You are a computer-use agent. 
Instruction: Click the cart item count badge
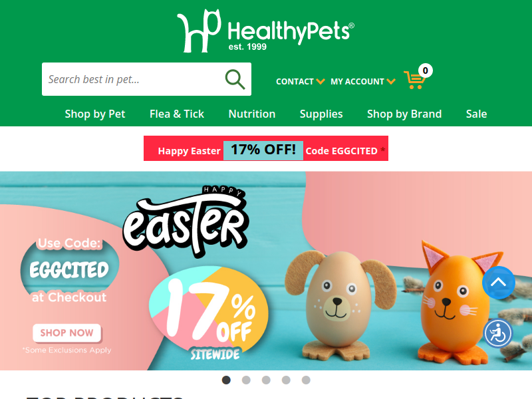pyautogui.click(x=425, y=70)
